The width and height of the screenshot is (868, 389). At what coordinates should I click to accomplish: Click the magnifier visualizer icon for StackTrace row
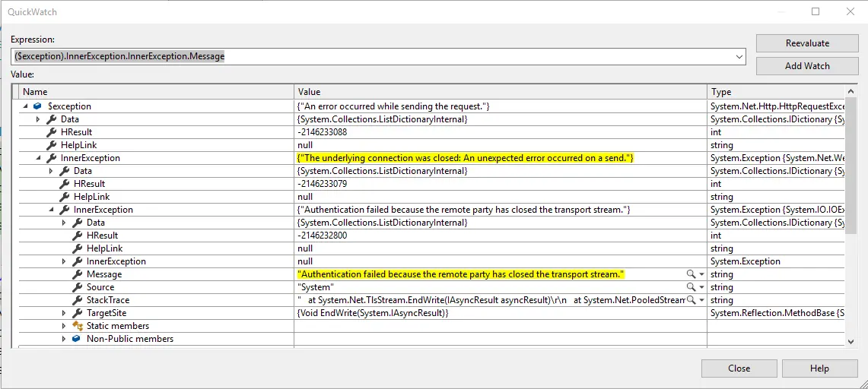tap(691, 300)
